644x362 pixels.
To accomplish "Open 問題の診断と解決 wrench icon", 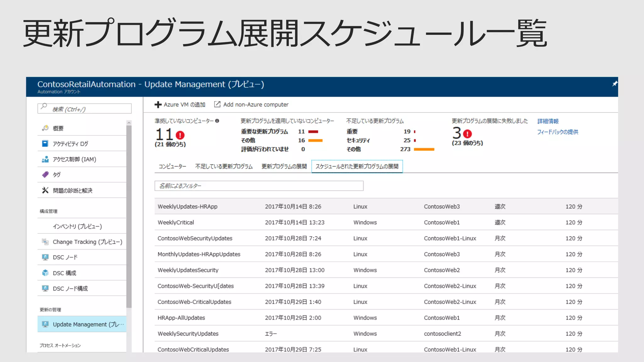I will point(45,190).
